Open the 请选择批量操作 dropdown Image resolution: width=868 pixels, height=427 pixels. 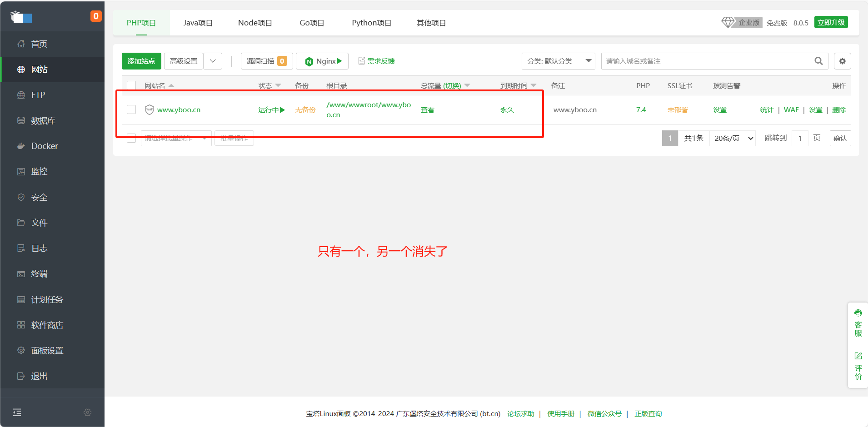click(176, 138)
